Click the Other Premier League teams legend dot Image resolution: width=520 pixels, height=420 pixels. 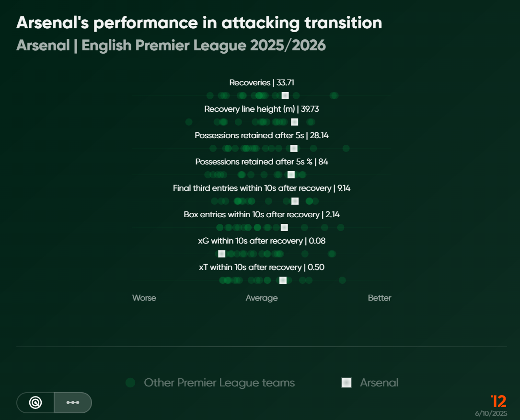tap(130, 383)
